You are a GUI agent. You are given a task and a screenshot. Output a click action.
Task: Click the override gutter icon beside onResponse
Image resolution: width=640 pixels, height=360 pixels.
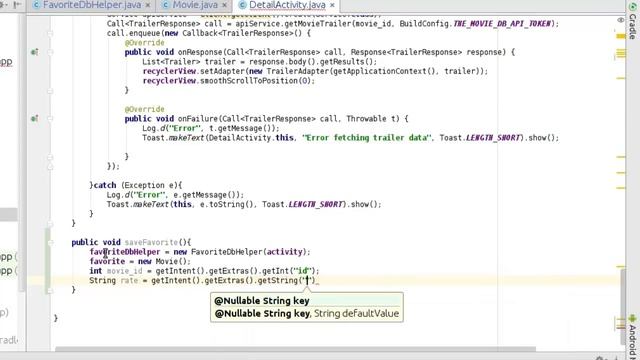pyautogui.click(x=35, y=52)
